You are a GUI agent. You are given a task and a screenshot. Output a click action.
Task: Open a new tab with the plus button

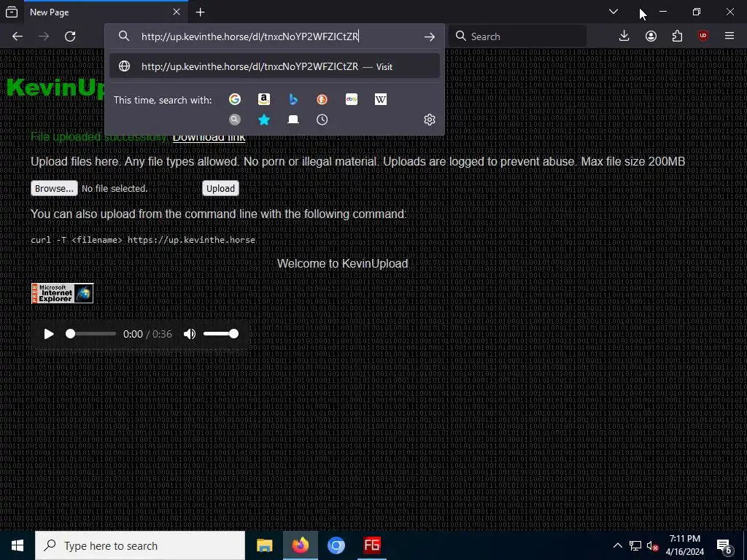(201, 12)
